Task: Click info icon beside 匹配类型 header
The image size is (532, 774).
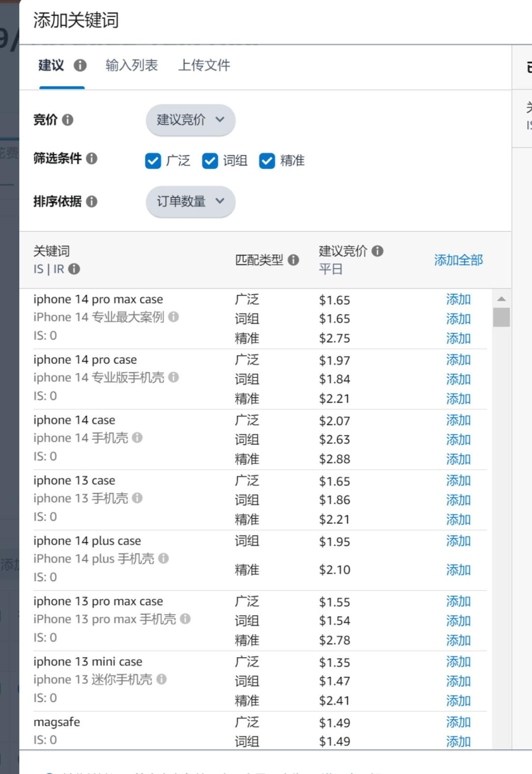Action: pos(293,260)
